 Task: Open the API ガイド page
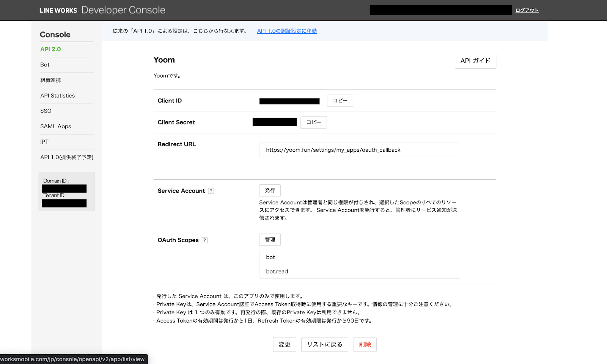(x=475, y=61)
